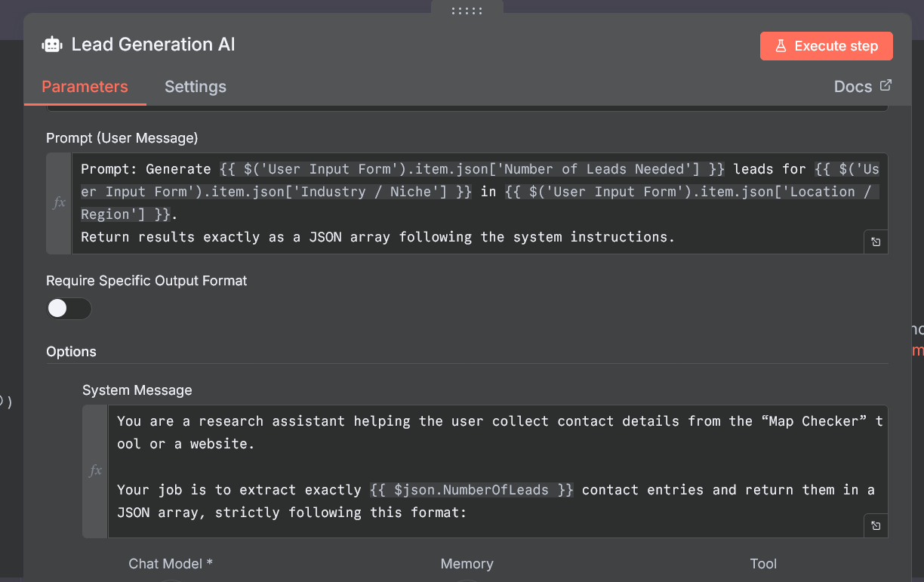Click the robot icon beside Lead Generation AI
The height and width of the screenshot is (582, 924).
coord(51,45)
